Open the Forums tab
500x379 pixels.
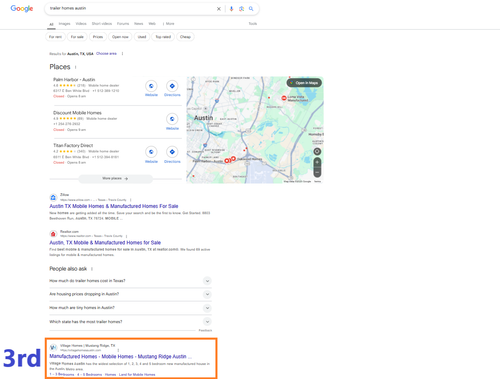[123, 24]
